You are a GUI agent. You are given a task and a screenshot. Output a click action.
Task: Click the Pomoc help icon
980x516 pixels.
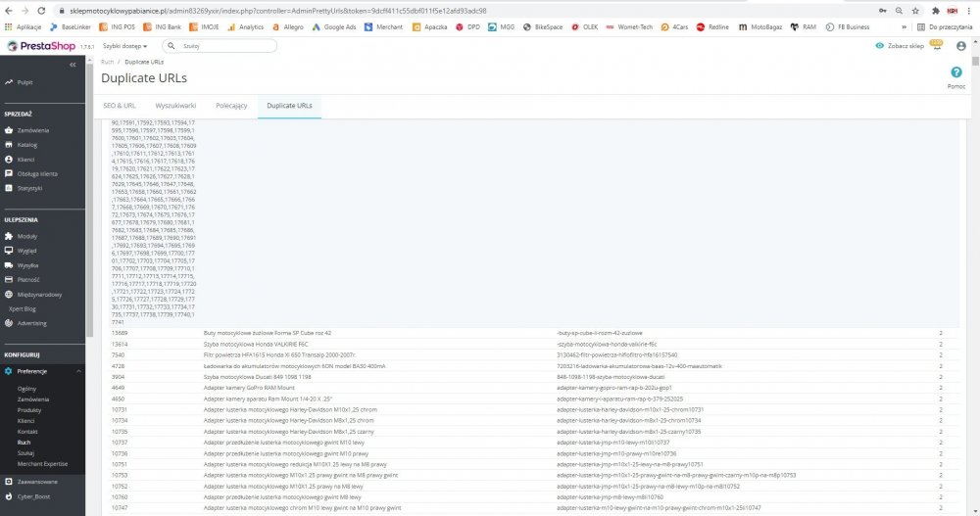(x=956, y=72)
